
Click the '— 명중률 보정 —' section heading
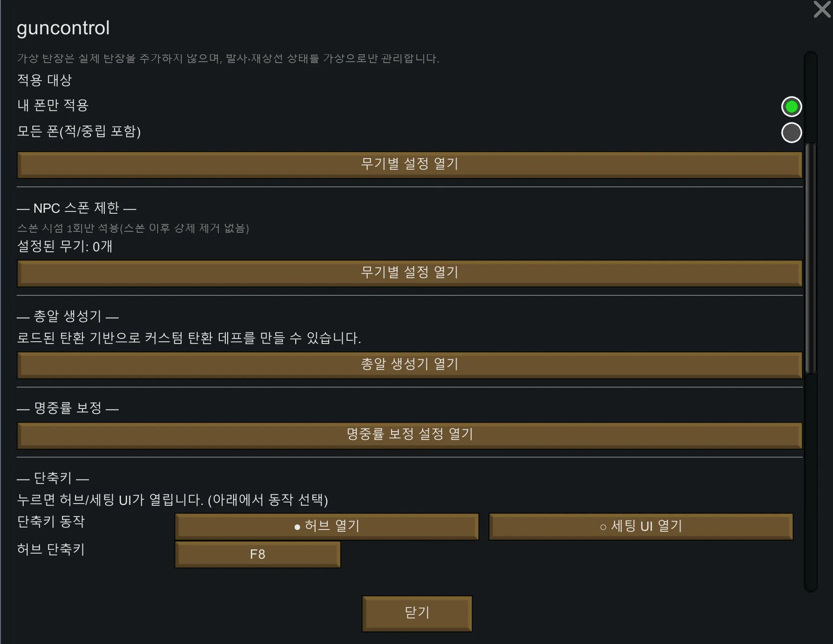click(x=68, y=408)
